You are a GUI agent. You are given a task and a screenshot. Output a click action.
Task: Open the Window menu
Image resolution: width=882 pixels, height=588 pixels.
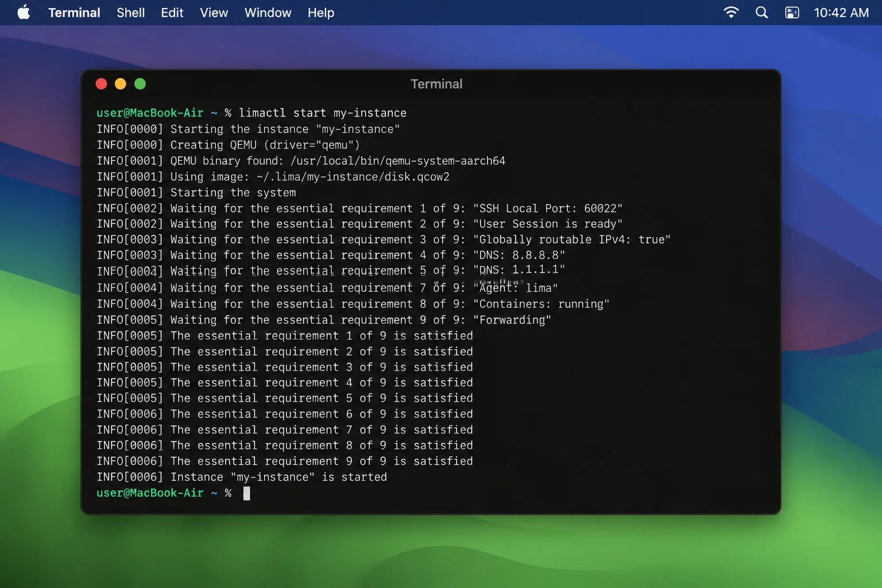(268, 13)
